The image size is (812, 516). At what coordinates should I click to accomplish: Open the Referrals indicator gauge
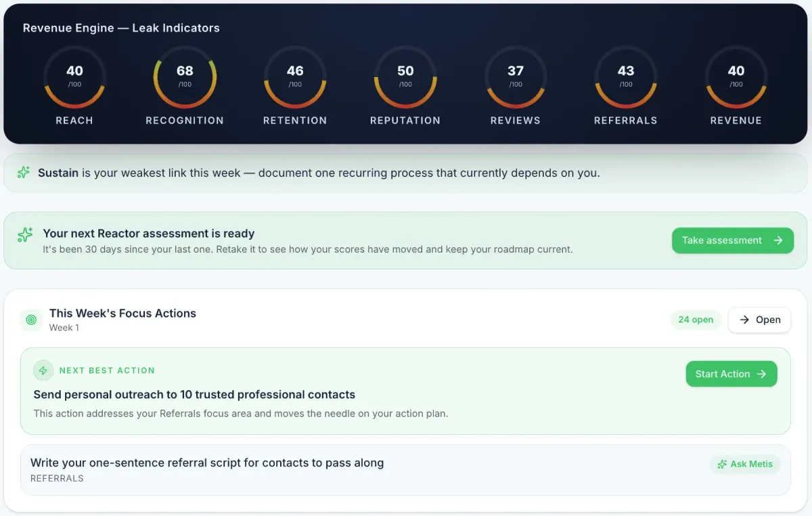click(626, 77)
